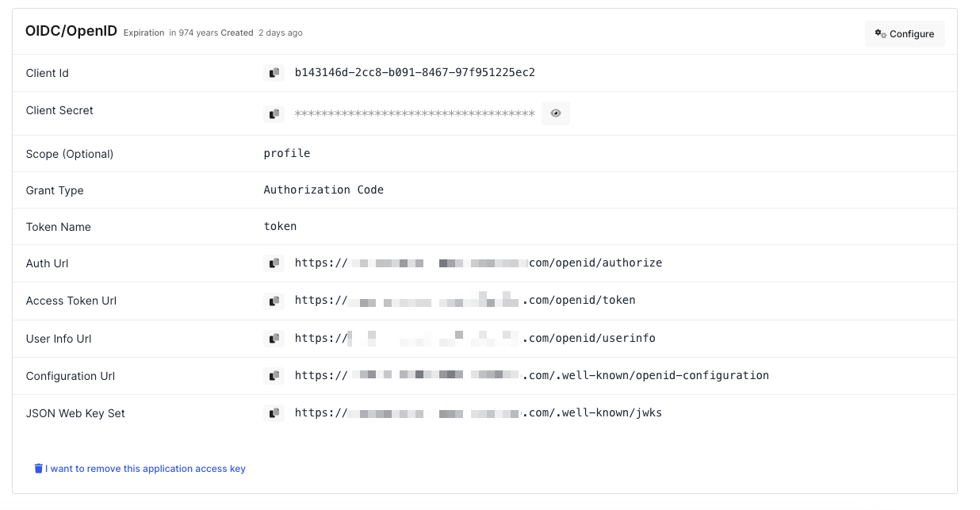Copy the Client Secret value
The height and width of the screenshot is (510, 980).
click(x=274, y=113)
